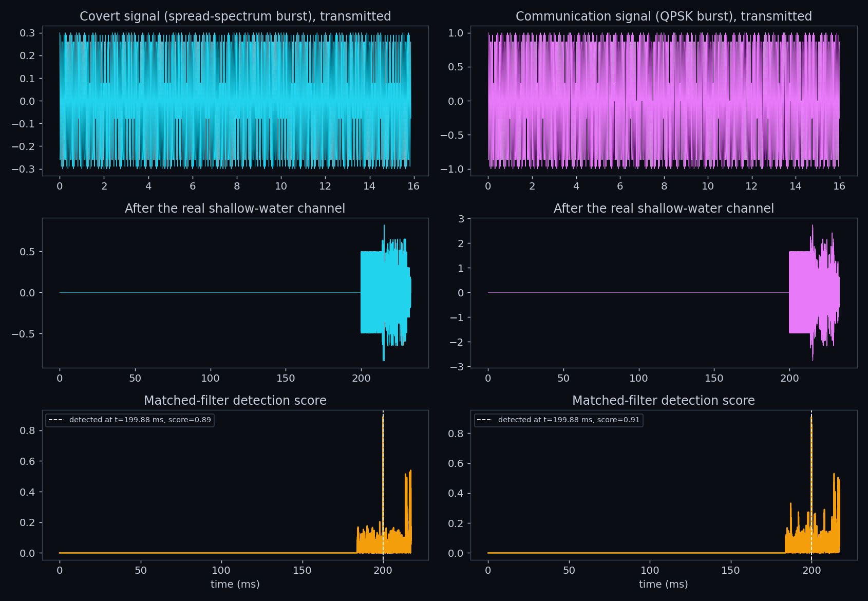868x601 pixels.
Task: Click the 'Covert signal (spread-spectrum burst), transmitted' title
Action: coord(235,16)
